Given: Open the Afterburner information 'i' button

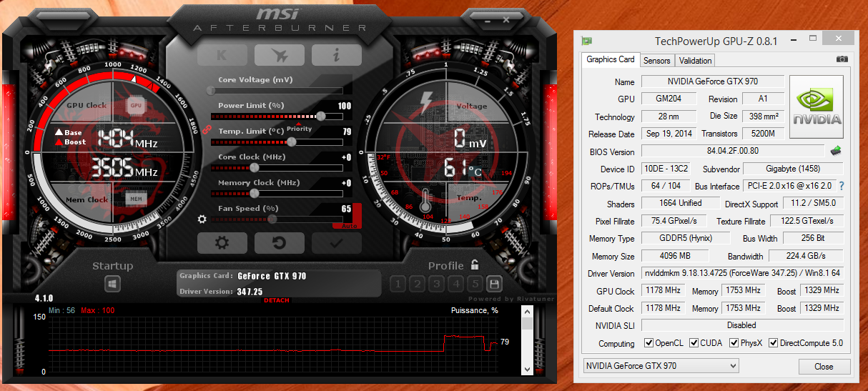Looking at the screenshot, I should pos(336,54).
